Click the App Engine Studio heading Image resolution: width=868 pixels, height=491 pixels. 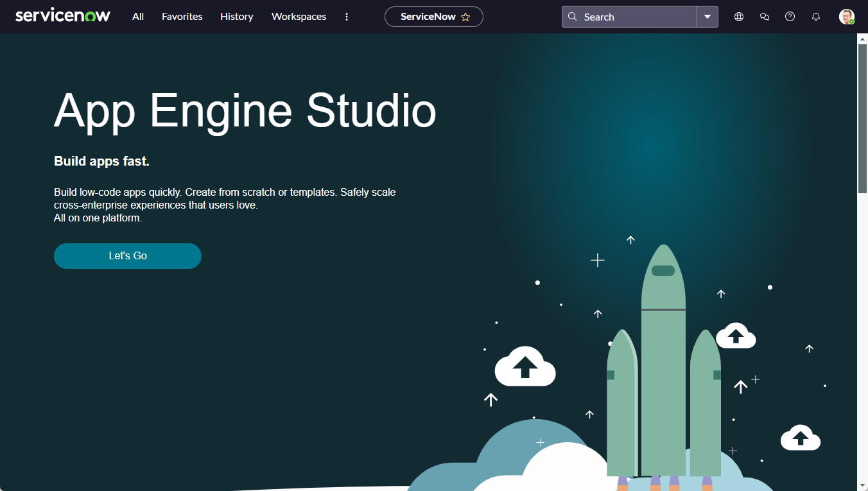pos(245,111)
